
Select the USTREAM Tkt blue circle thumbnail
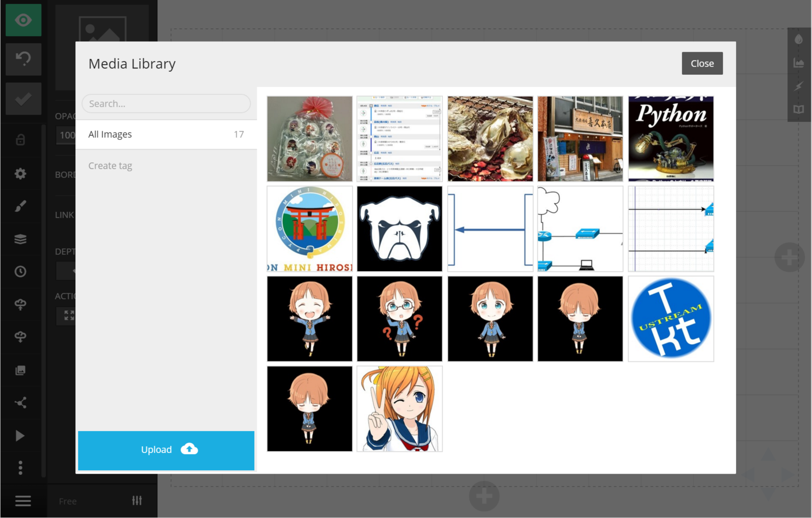point(671,319)
